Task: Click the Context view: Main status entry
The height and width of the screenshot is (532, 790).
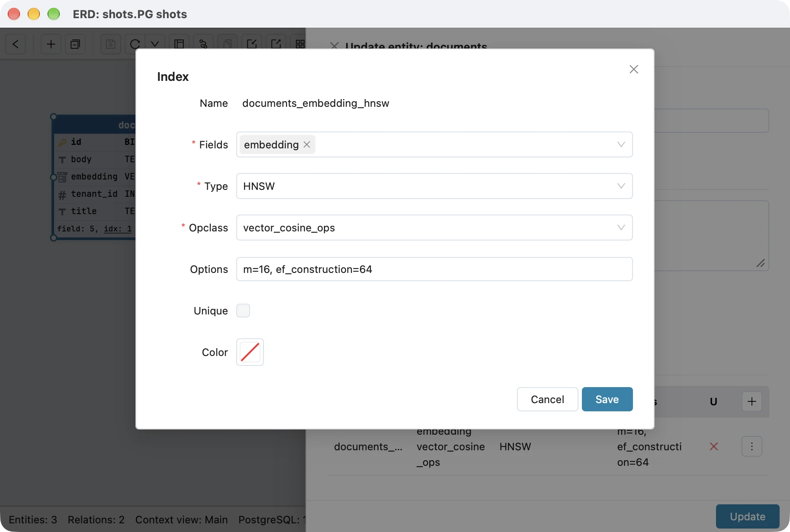Action: (x=181, y=519)
